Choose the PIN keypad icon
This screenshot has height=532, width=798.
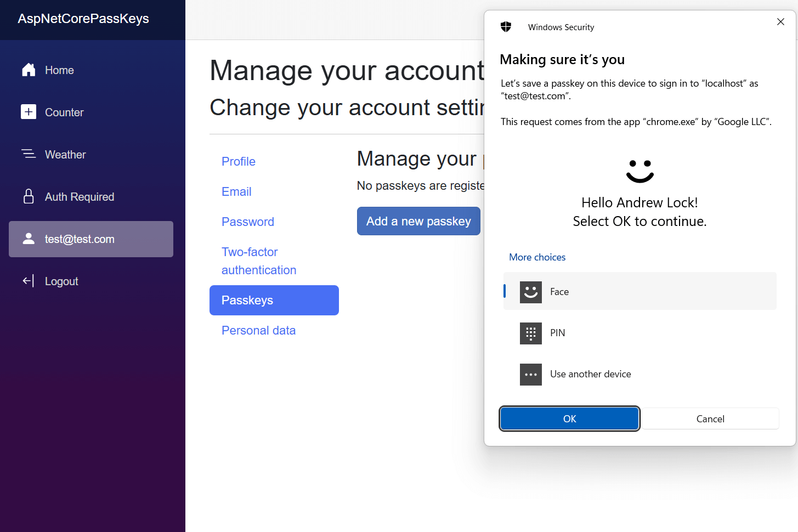[x=530, y=333]
